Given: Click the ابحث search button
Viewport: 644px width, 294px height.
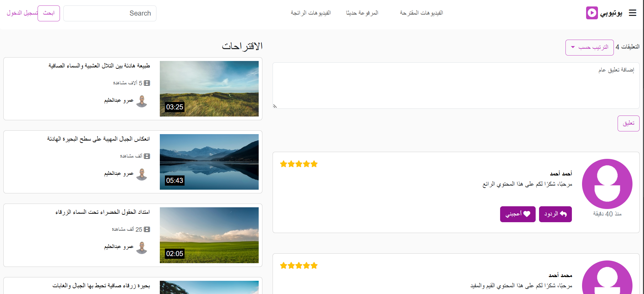Looking at the screenshot, I should (x=49, y=13).
